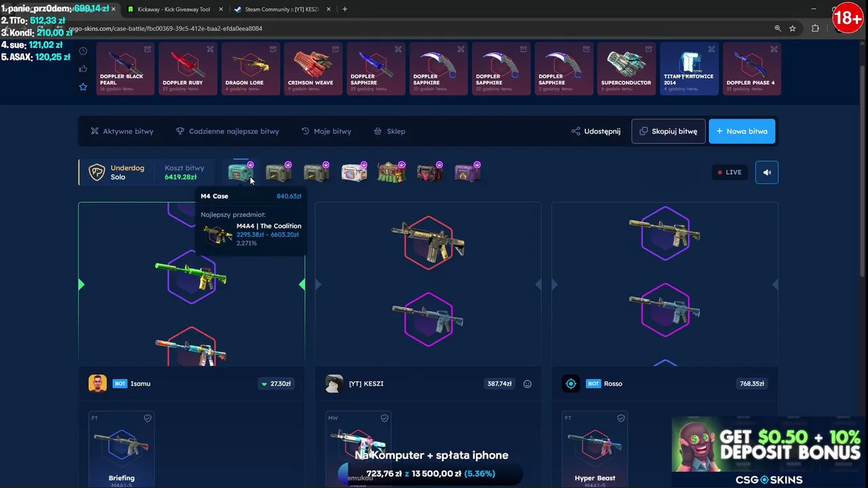This screenshot has height=488, width=868.
Task: Select the second green case icon
Action: pyautogui.click(x=279, y=172)
